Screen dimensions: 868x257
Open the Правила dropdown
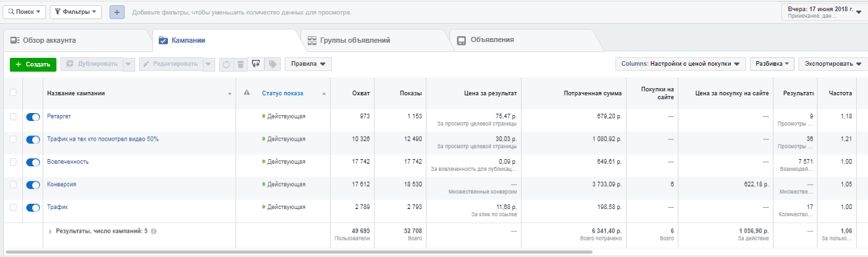308,64
